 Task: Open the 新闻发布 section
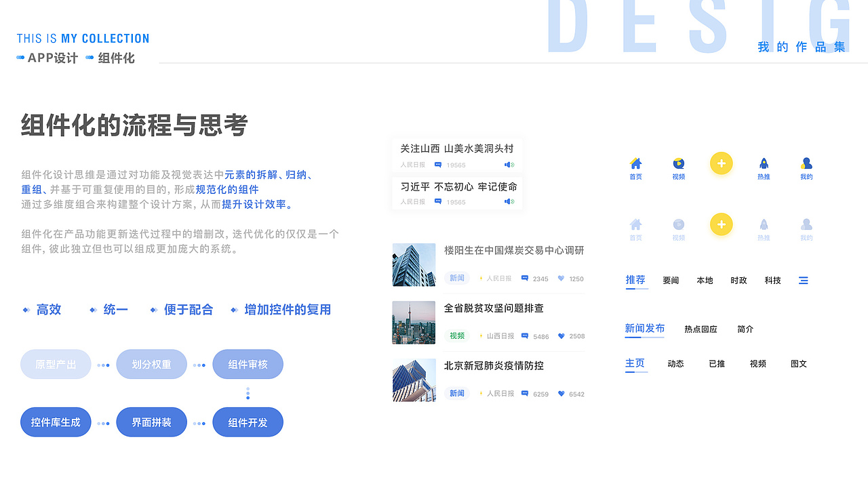(644, 329)
